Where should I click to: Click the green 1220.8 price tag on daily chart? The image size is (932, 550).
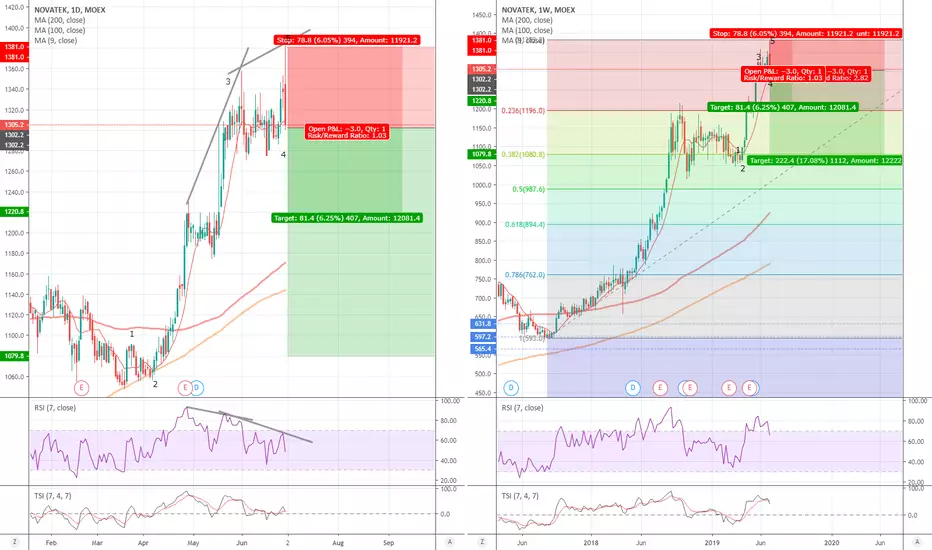click(x=14, y=212)
